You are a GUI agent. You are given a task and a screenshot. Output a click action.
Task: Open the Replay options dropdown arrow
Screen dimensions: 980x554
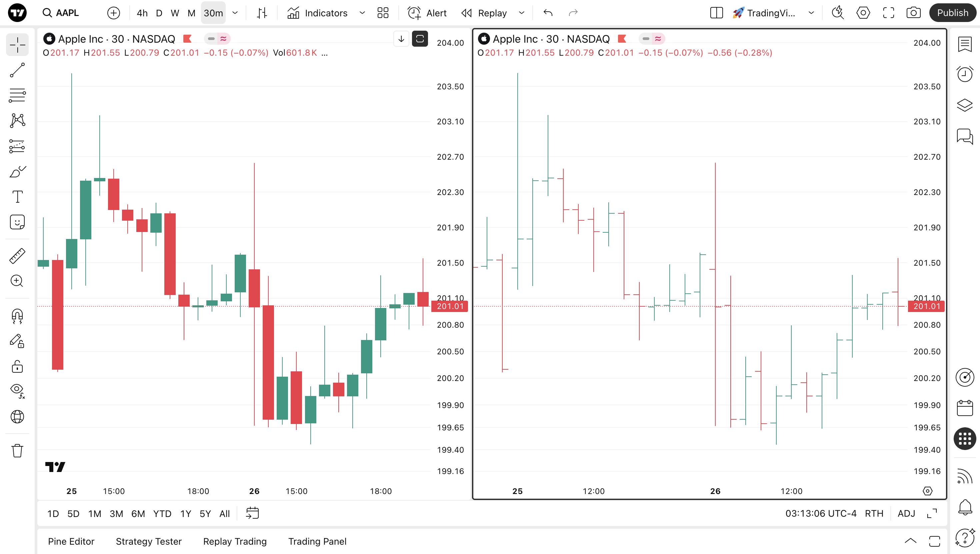[522, 13]
